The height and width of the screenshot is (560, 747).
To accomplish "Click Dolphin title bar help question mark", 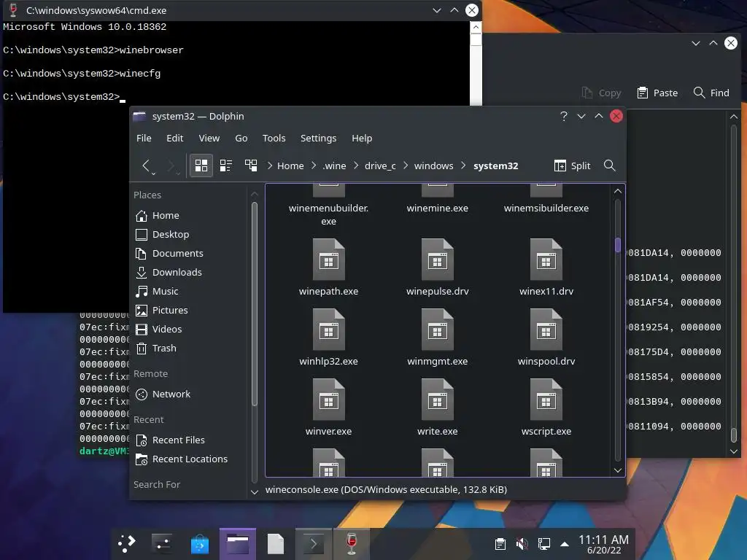I will click(564, 116).
